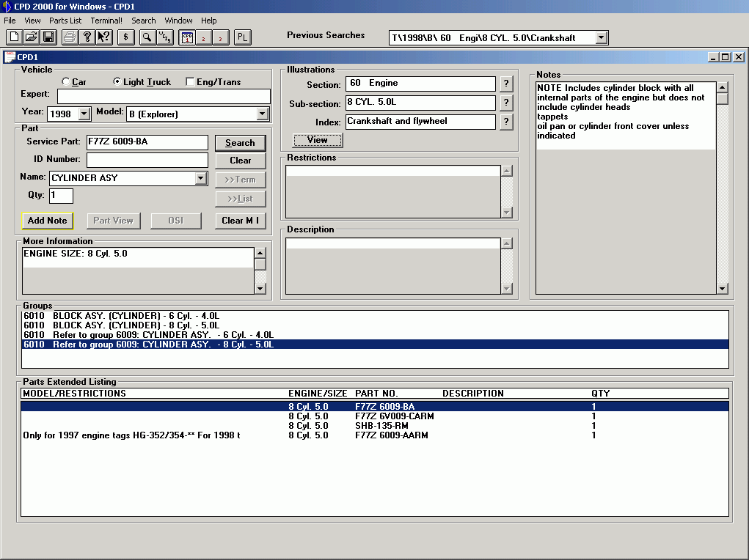Click the magnifying glass search icon
Screen dimensions: 749x560
pyautogui.click(x=147, y=37)
